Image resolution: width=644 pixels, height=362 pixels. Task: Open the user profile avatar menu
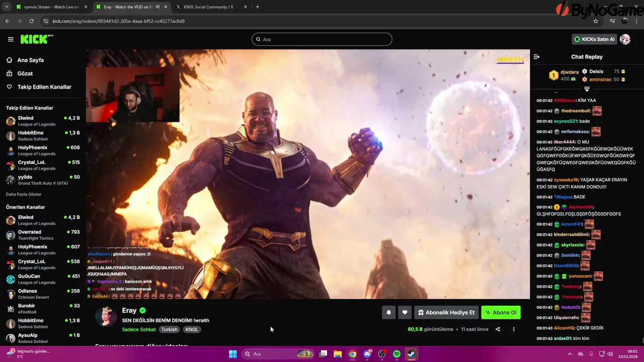click(x=625, y=39)
